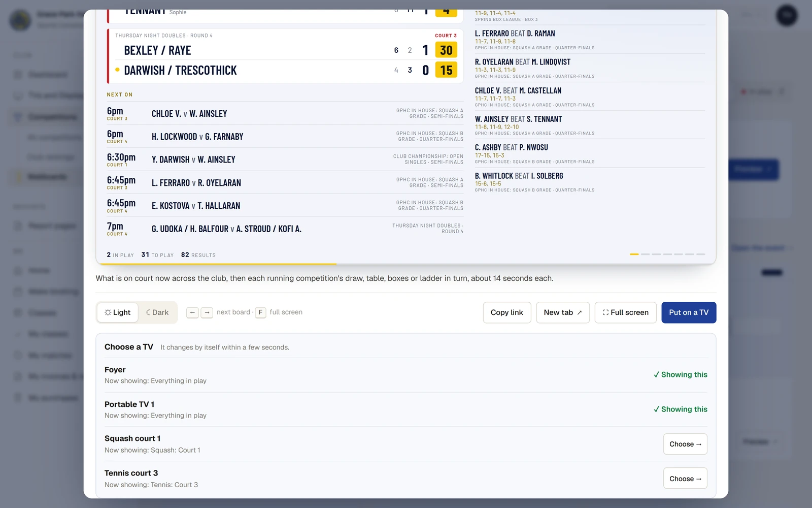The image size is (812, 508).
Task: Select the H. LOCKWOOD v G. FARNABY fixture
Action: coord(285,136)
